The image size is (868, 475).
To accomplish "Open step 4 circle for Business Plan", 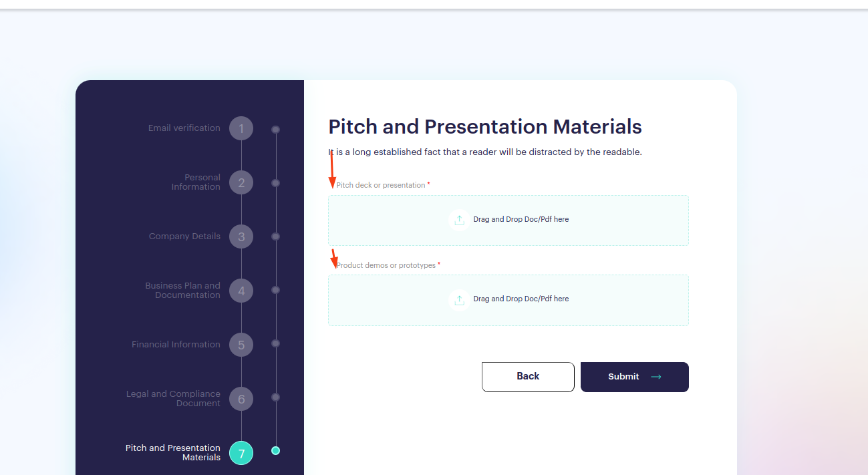I will coord(241,291).
